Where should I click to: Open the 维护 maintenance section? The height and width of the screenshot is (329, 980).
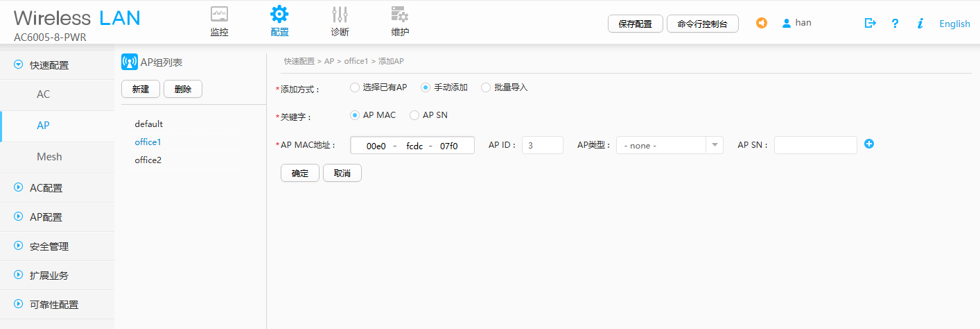point(400,22)
